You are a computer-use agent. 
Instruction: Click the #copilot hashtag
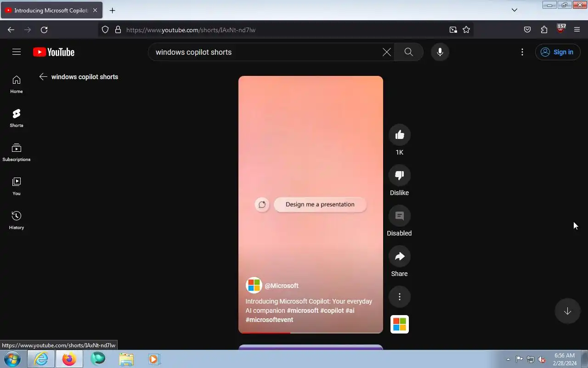click(332, 310)
